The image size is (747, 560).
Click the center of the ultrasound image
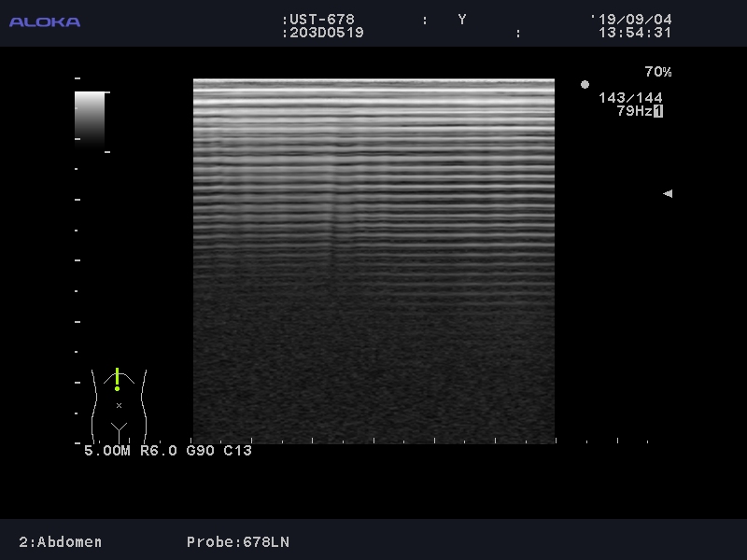pyautogui.click(x=373, y=260)
